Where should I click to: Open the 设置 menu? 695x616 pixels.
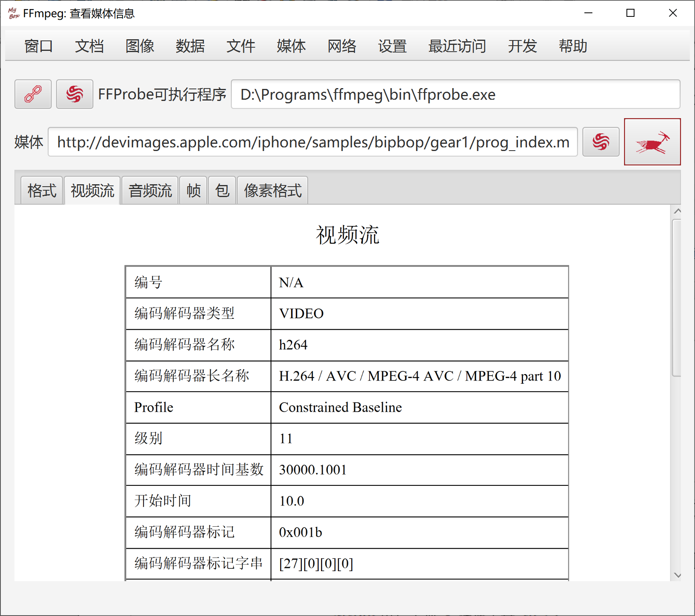[392, 46]
